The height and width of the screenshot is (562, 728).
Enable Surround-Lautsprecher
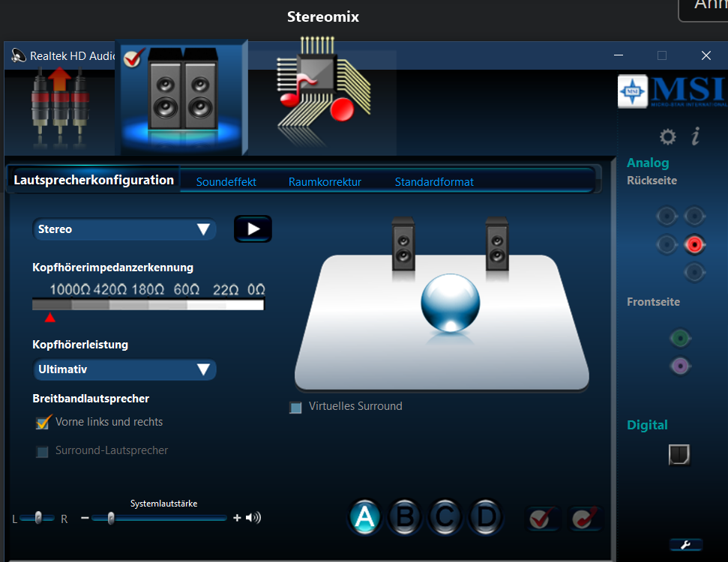tap(42, 450)
